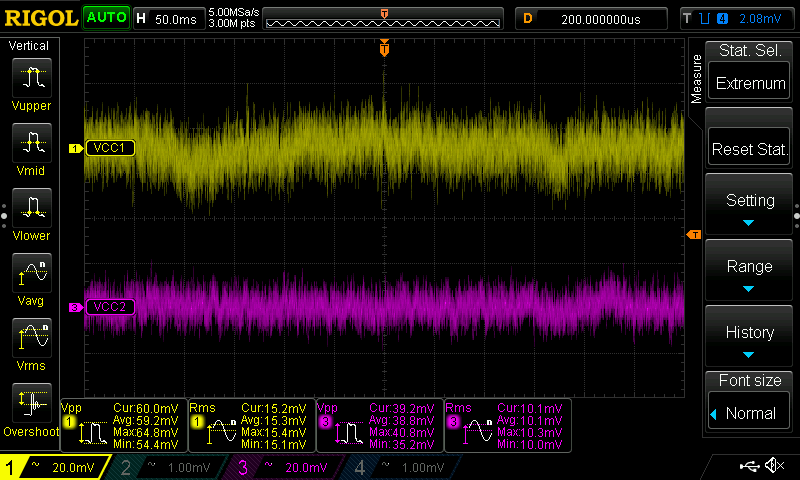Viewport: 800px width, 480px height.
Task: Click the falling-edge trigger slope icon
Action: (705, 19)
